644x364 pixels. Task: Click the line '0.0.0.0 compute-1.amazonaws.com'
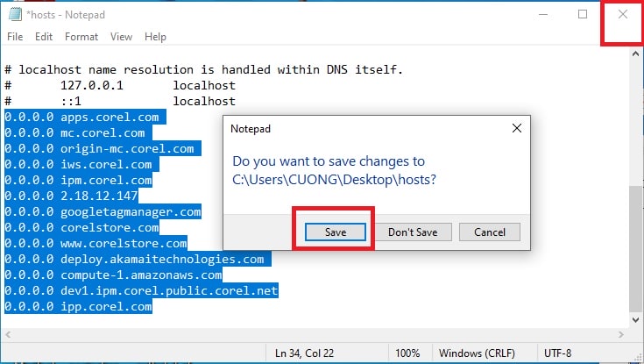click(113, 275)
